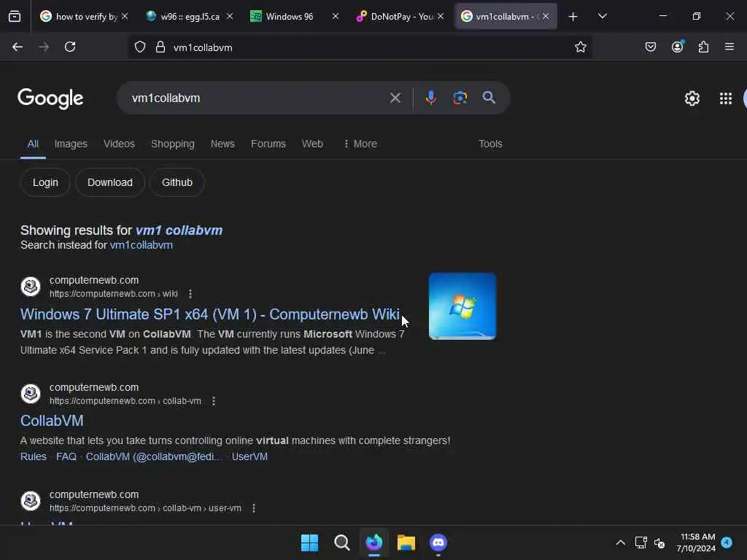Open the UserVM sitelink
The height and width of the screenshot is (560, 747).
coord(249,456)
